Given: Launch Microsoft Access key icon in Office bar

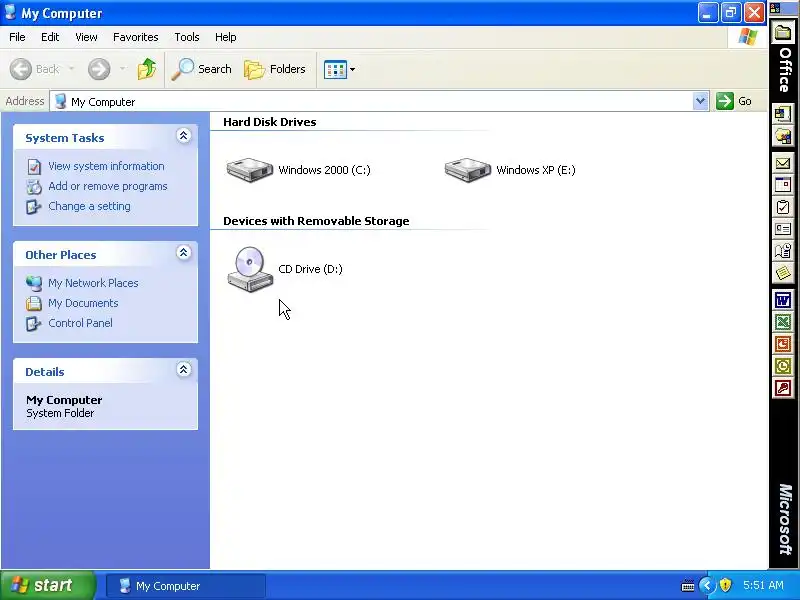Looking at the screenshot, I should pyautogui.click(x=783, y=388).
